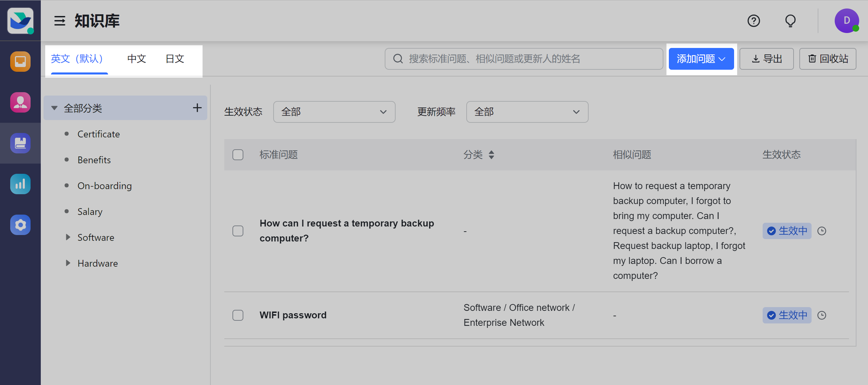Open the 更新频率 filter dropdown
Image resolution: width=868 pixels, height=385 pixels.
526,112
